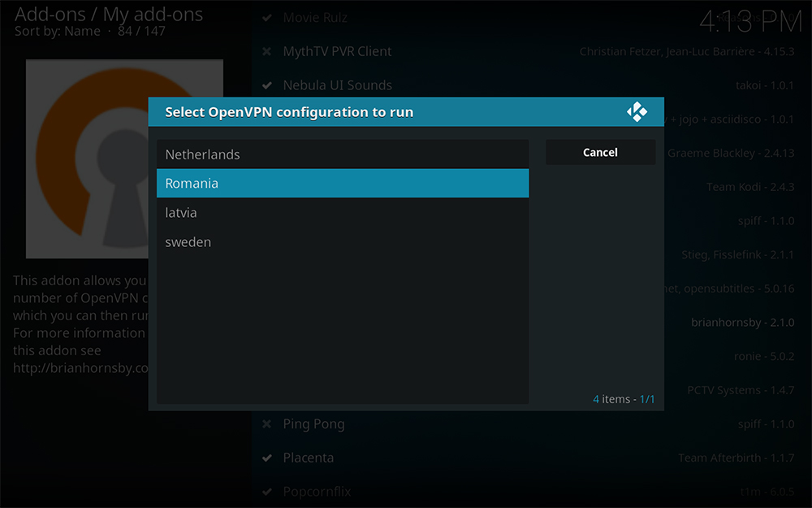The height and width of the screenshot is (508, 812).
Task: Choose the Romania configuration
Action: click(343, 183)
